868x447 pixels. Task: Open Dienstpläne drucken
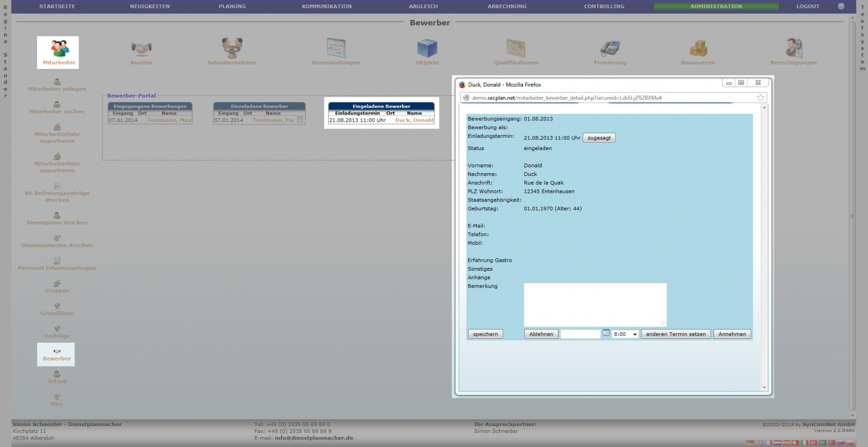click(57, 222)
